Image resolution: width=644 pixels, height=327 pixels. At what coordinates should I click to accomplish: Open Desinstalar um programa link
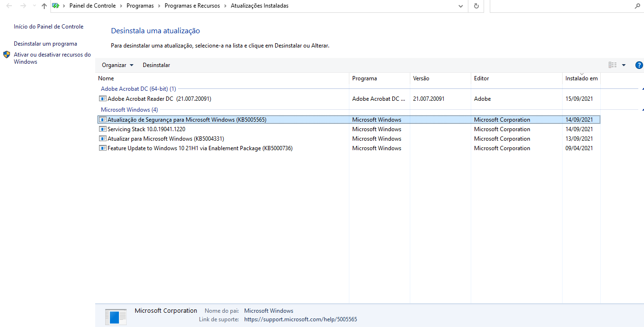click(x=45, y=44)
